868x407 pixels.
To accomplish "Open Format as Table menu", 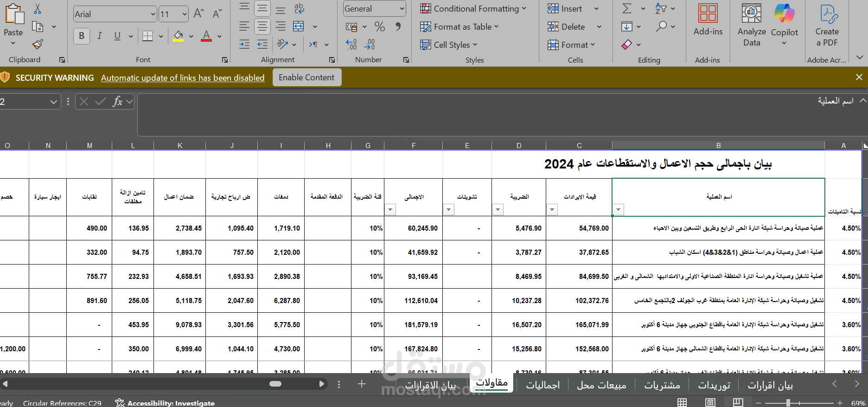I will (x=460, y=27).
